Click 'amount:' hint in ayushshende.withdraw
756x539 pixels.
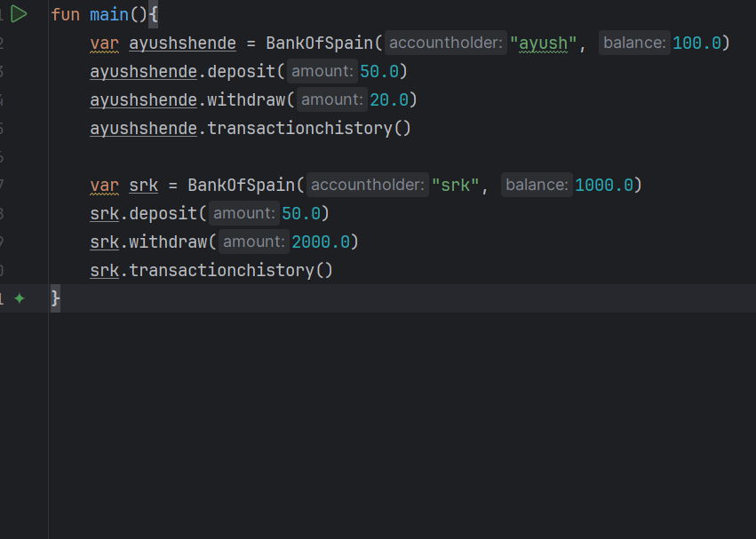[332, 99]
